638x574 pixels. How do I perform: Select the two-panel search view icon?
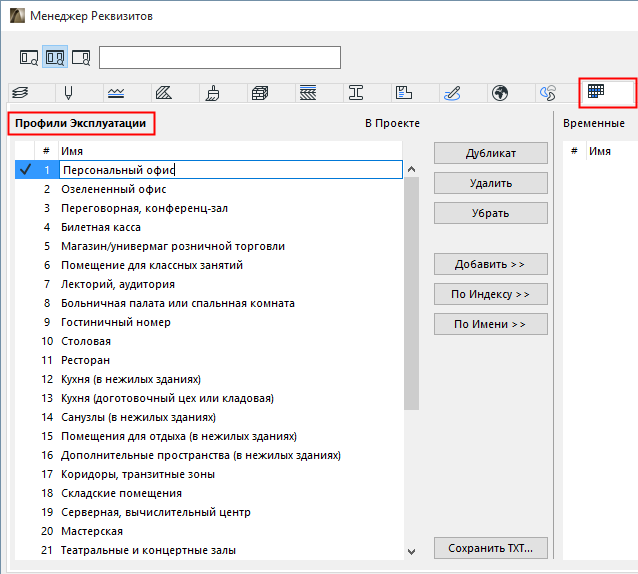pyautogui.click(x=55, y=57)
